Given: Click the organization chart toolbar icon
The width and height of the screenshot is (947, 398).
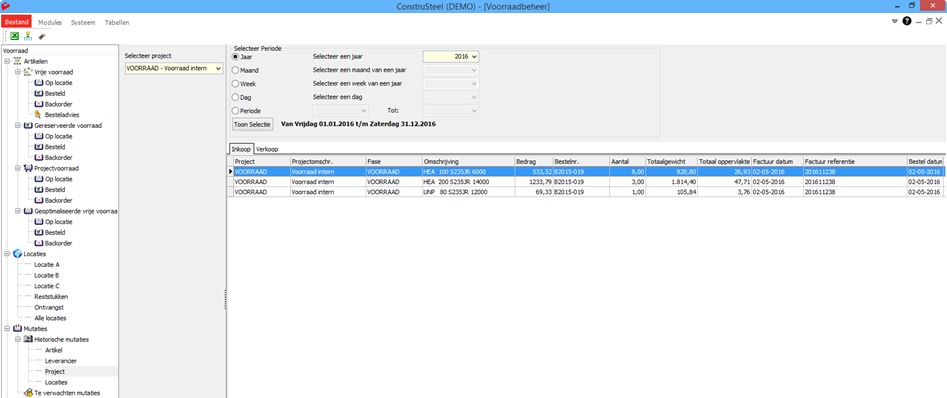Looking at the screenshot, I should (28, 36).
